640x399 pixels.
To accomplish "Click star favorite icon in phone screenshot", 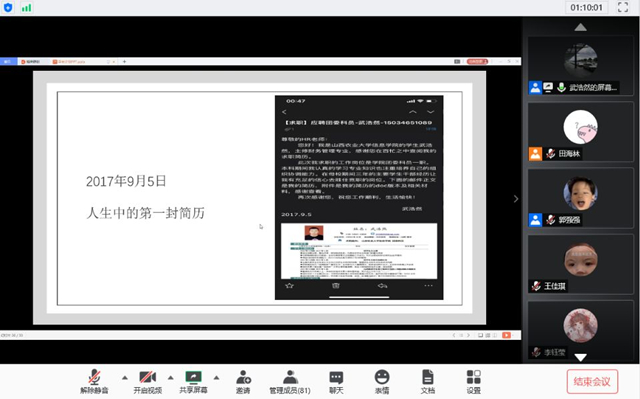I will tap(289, 286).
